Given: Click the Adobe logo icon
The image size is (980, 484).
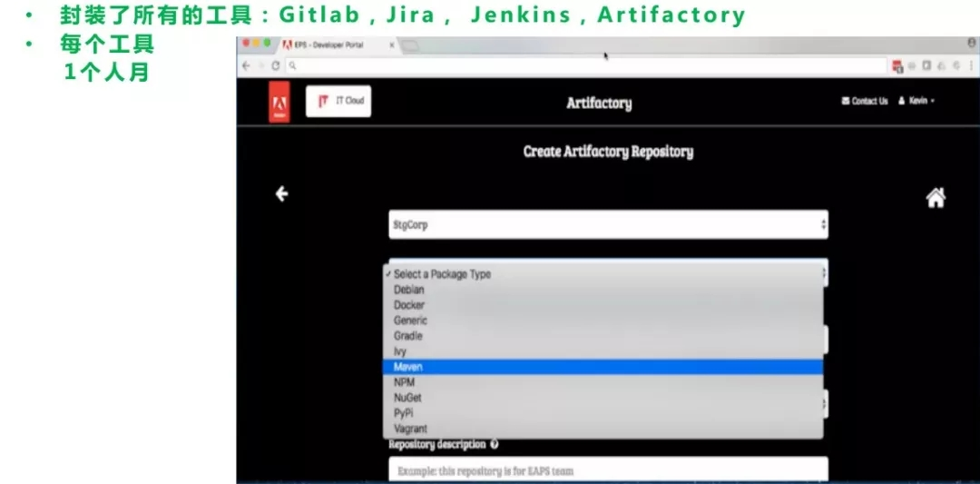Looking at the screenshot, I should pyautogui.click(x=279, y=102).
